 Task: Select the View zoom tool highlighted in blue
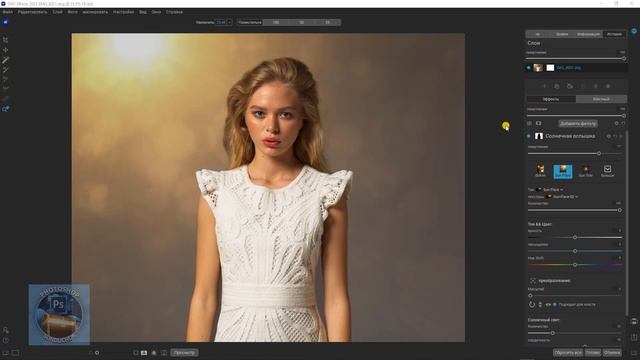pos(5,109)
